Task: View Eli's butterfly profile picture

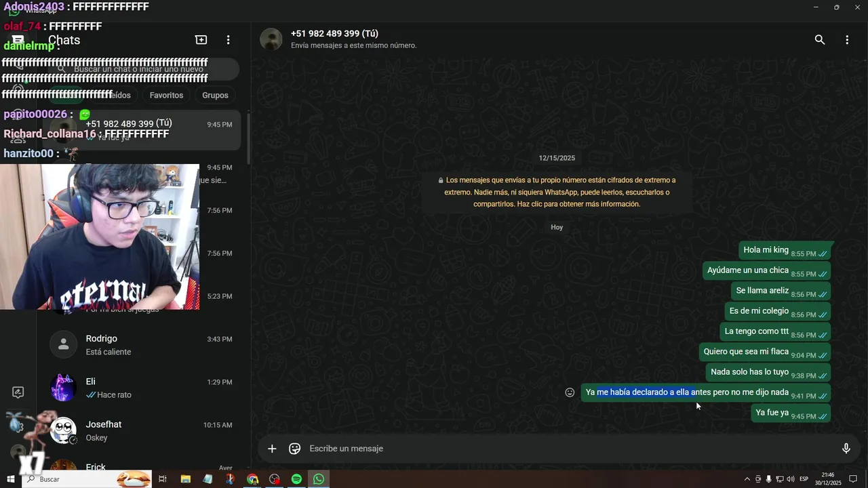Action: tap(63, 388)
